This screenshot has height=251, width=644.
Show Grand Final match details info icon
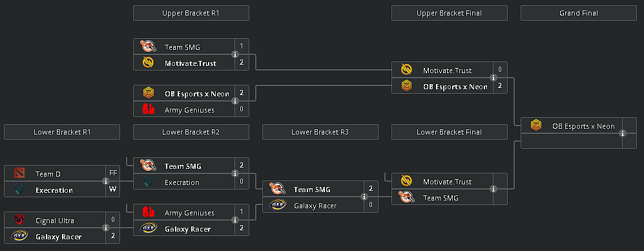(x=623, y=133)
